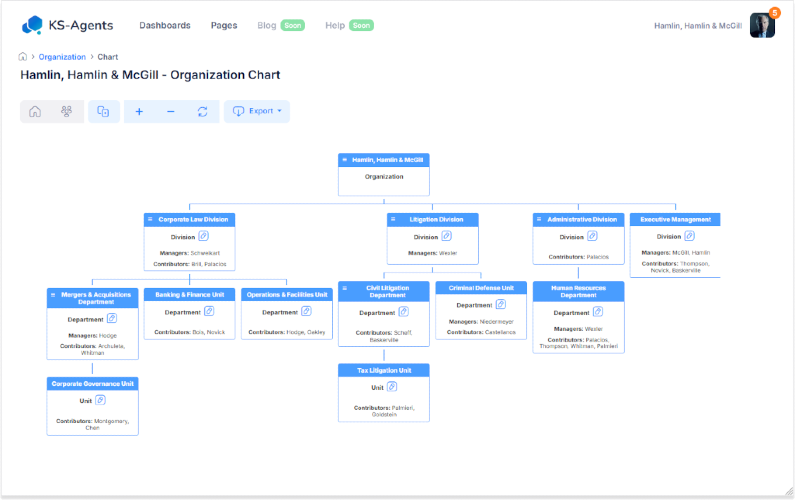Edit the Criminal Defense Unit node
The width and height of the screenshot is (795, 500).
pos(501,304)
